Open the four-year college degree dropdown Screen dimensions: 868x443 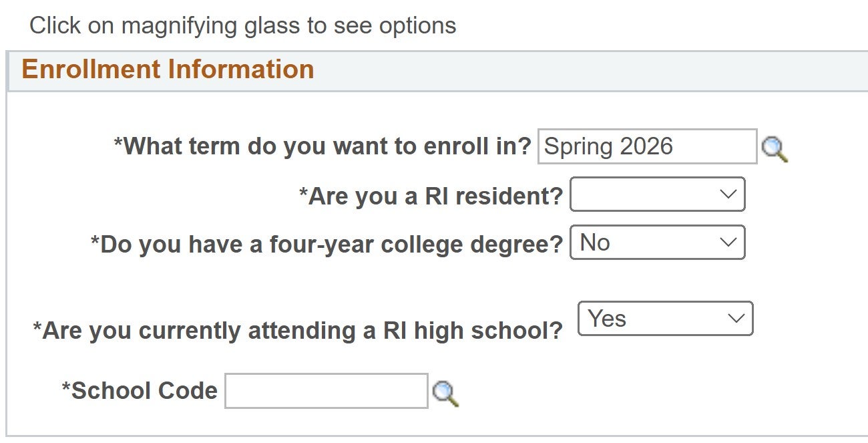tap(657, 243)
